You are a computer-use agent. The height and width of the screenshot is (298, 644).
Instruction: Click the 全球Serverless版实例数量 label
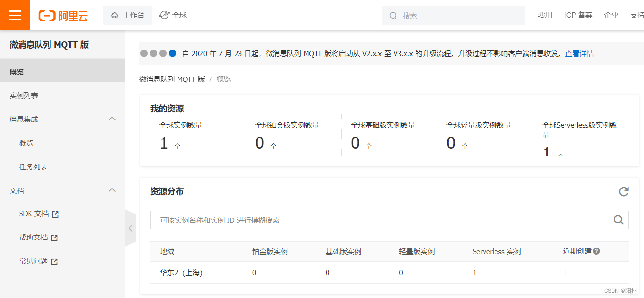coord(580,130)
